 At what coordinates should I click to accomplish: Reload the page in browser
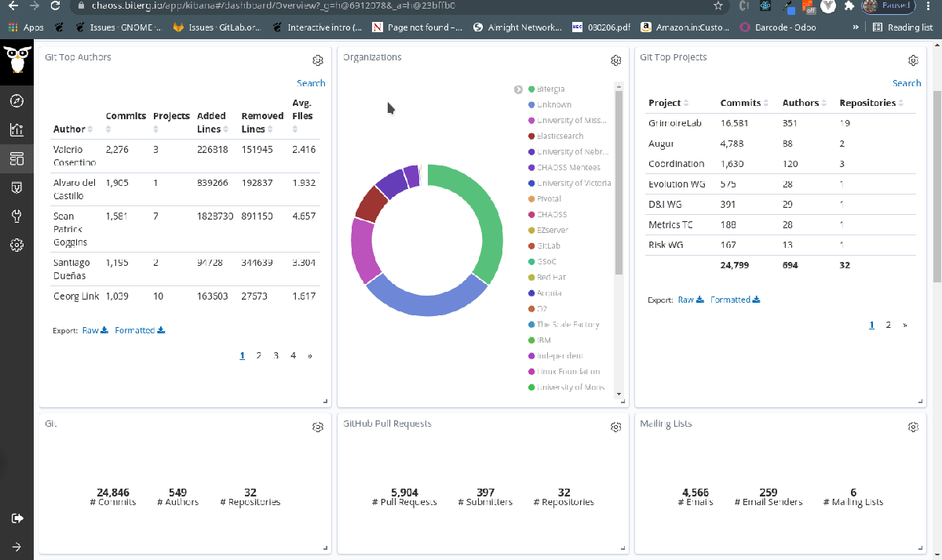tap(54, 5)
